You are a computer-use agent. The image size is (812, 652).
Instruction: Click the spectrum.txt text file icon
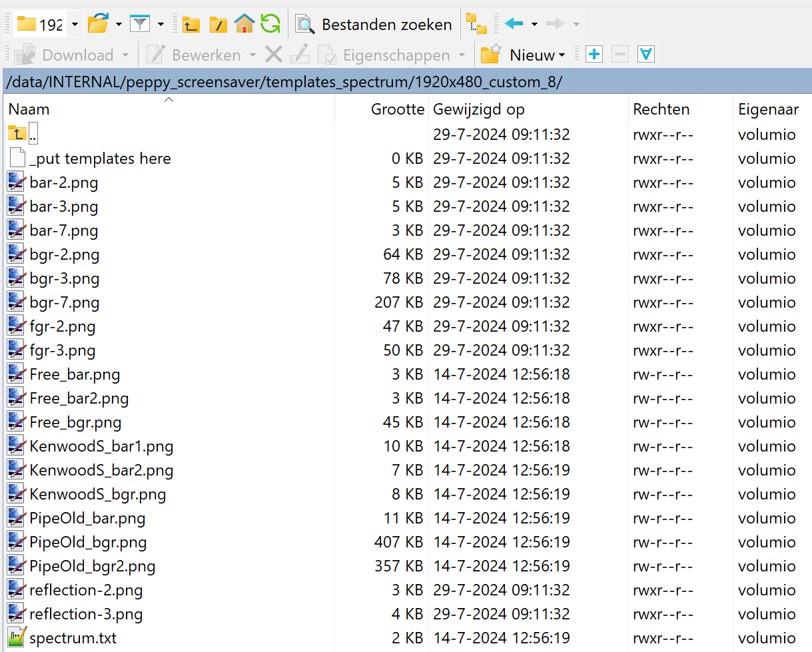(17, 637)
